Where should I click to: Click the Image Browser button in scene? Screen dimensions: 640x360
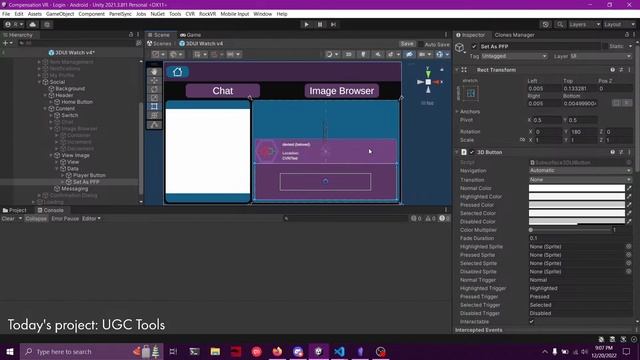click(342, 91)
